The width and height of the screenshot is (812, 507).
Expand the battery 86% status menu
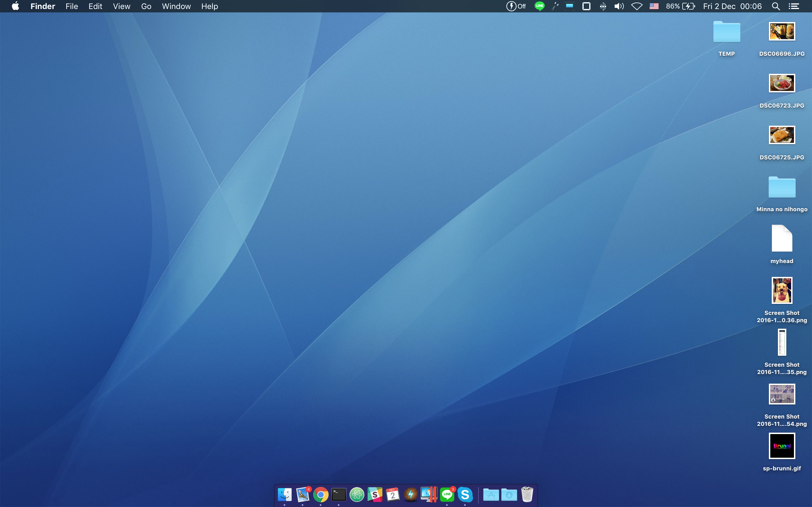[x=680, y=6]
